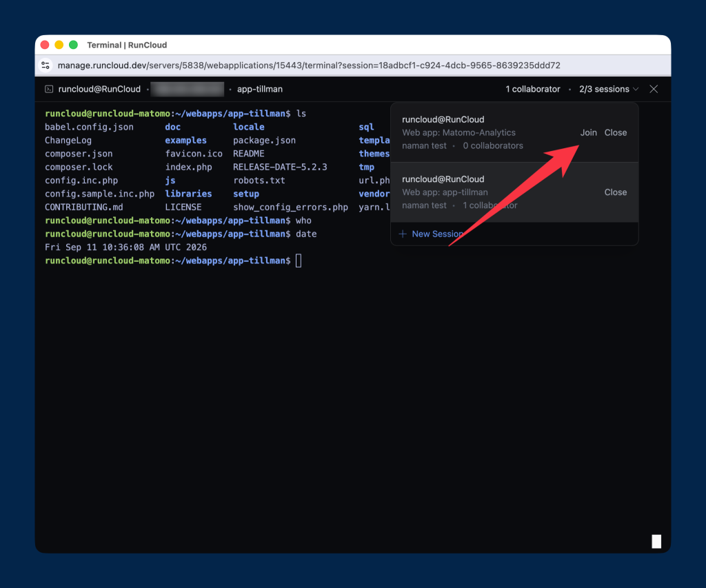Click 'Web app: app-tillman' text
The width and height of the screenshot is (706, 588).
pyautogui.click(x=445, y=192)
